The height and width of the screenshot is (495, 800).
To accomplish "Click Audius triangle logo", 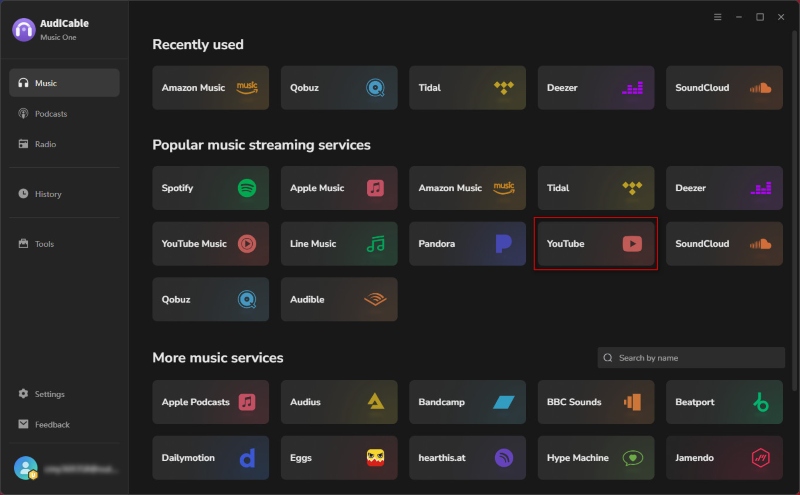I will click(x=376, y=402).
